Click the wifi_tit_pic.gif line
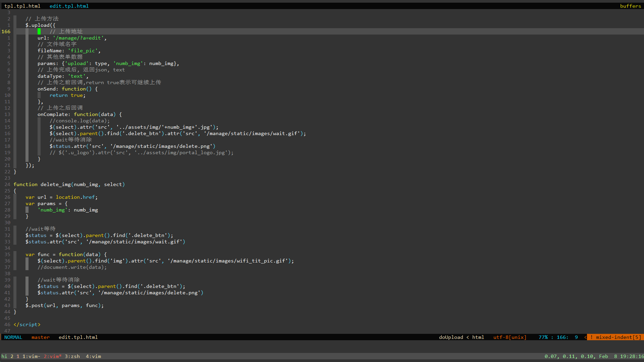 click(x=166, y=261)
